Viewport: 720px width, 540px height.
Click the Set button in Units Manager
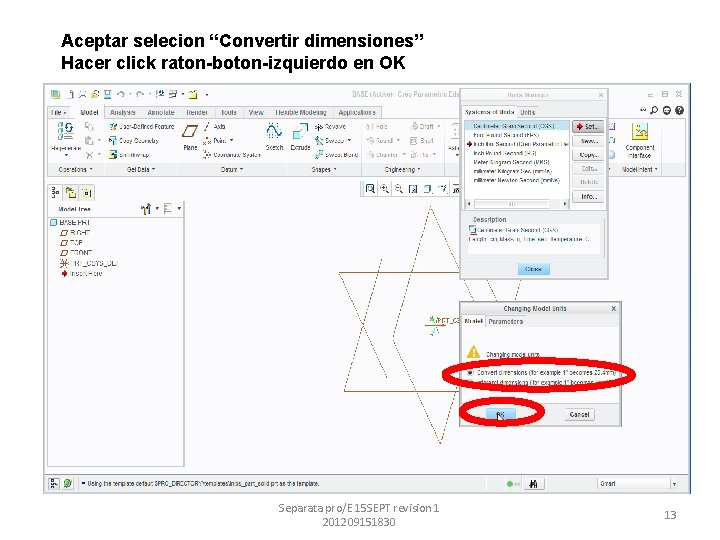(x=588, y=126)
